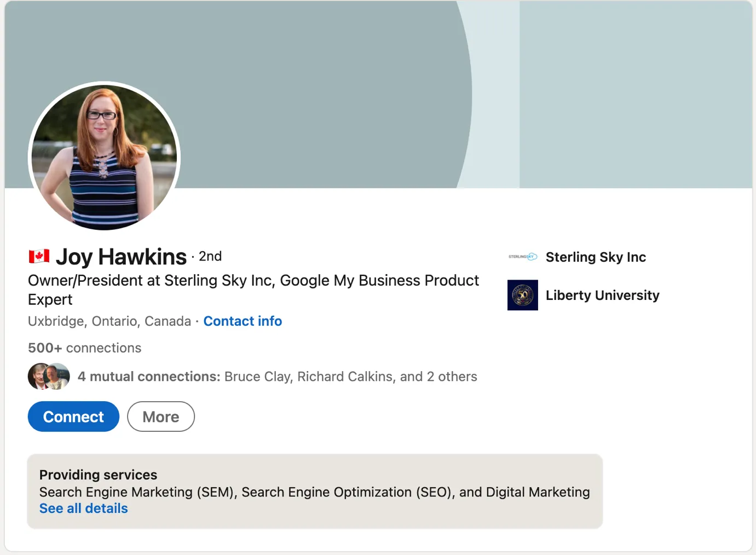Click the Owner/President headline text
The image size is (756, 555).
point(253,281)
